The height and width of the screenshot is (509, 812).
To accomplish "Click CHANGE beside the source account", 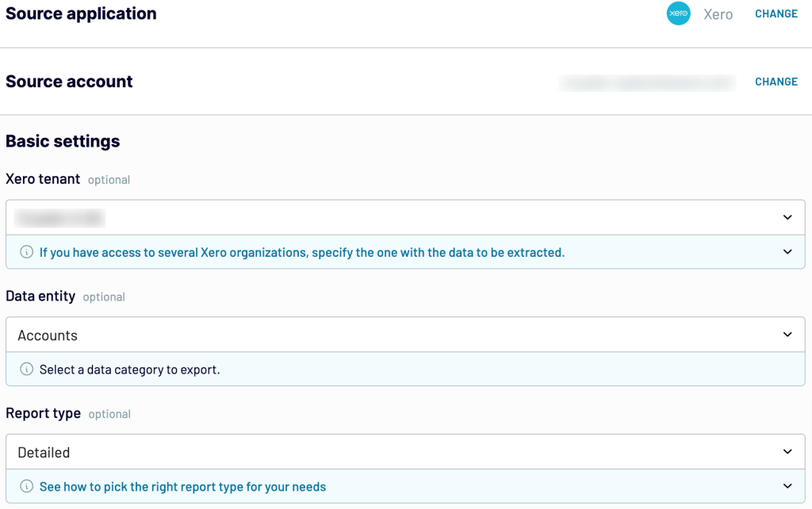I will pos(776,82).
